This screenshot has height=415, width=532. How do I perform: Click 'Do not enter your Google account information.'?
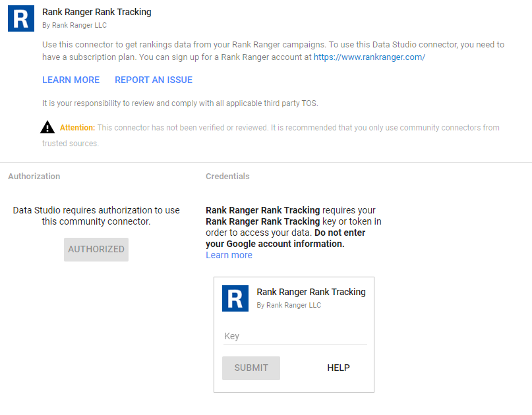[x=285, y=238]
